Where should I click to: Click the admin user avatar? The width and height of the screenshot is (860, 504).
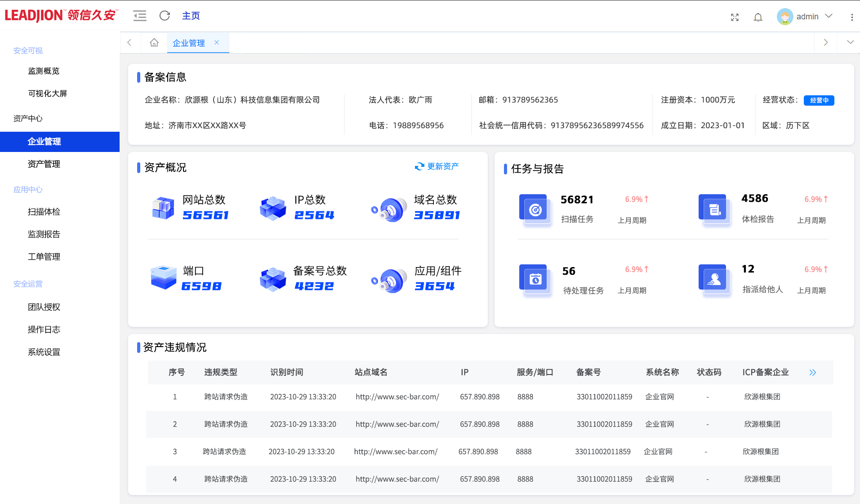pos(785,17)
